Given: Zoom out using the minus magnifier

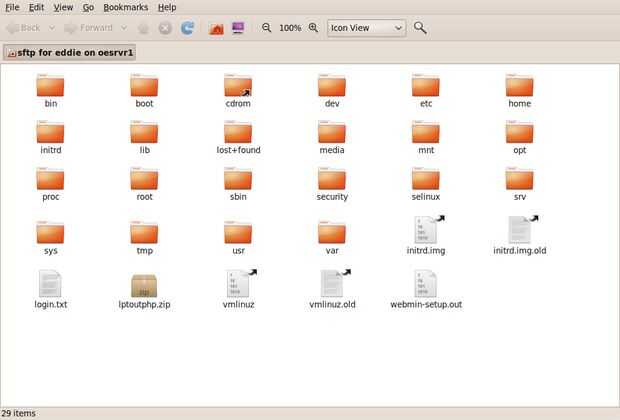Looking at the screenshot, I should point(267,28).
